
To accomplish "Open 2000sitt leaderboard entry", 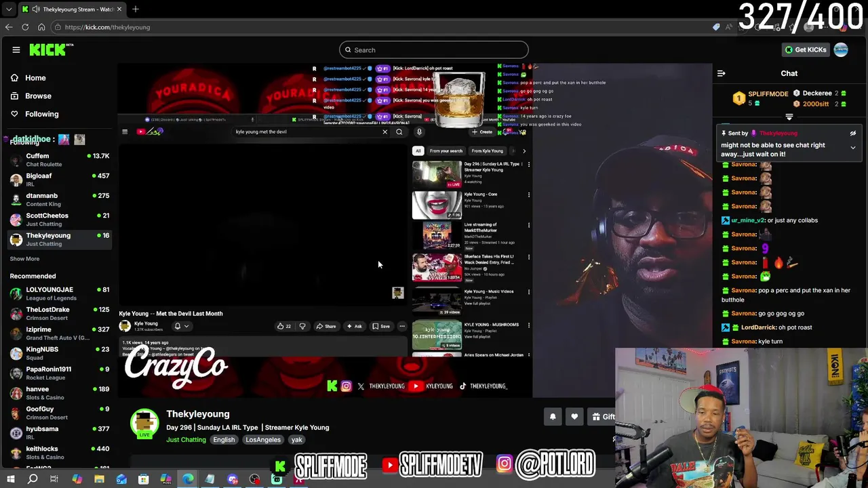I will [x=819, y=104].
